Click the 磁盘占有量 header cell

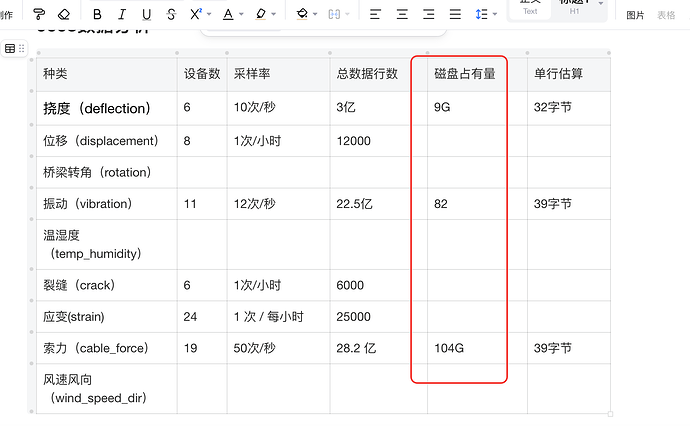[477, 74]
